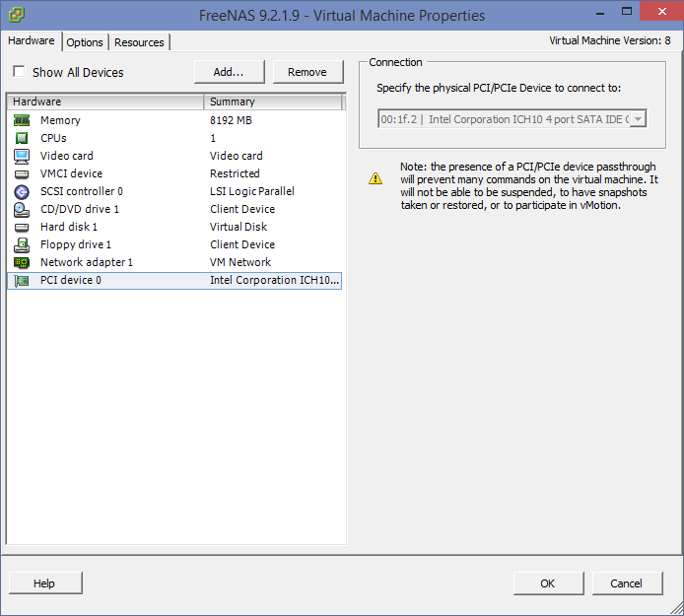Click the passthrough warning triangle icon
The image size is (684, 616).
(x=376, y=178)
